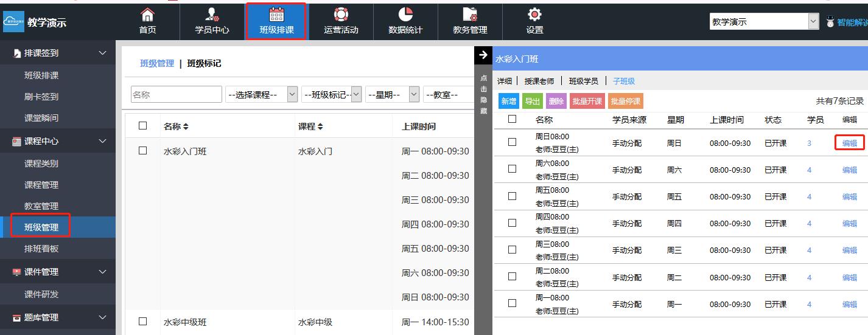Click the 智能解读 robot icon

830,22
